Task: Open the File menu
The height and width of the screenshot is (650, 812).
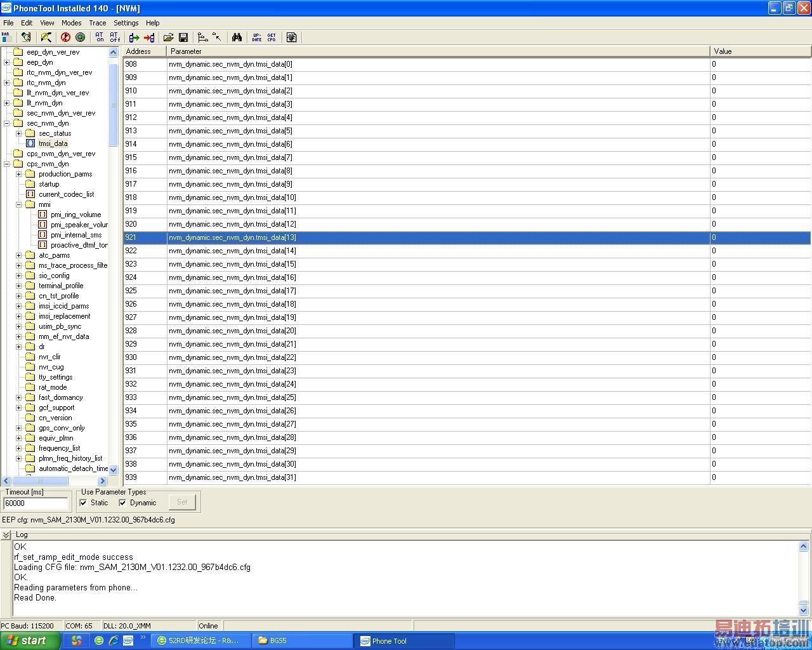Action: [x=8, y=23]
